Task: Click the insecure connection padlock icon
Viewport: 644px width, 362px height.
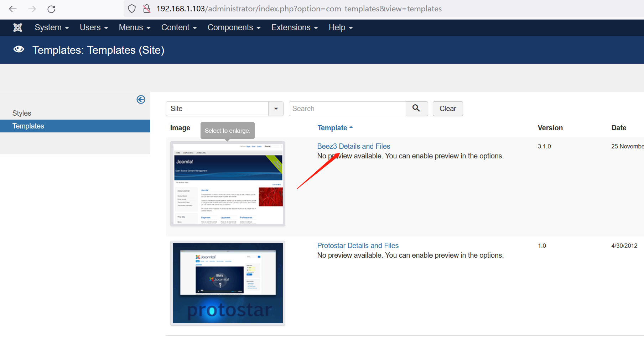Action: (146, 9)
